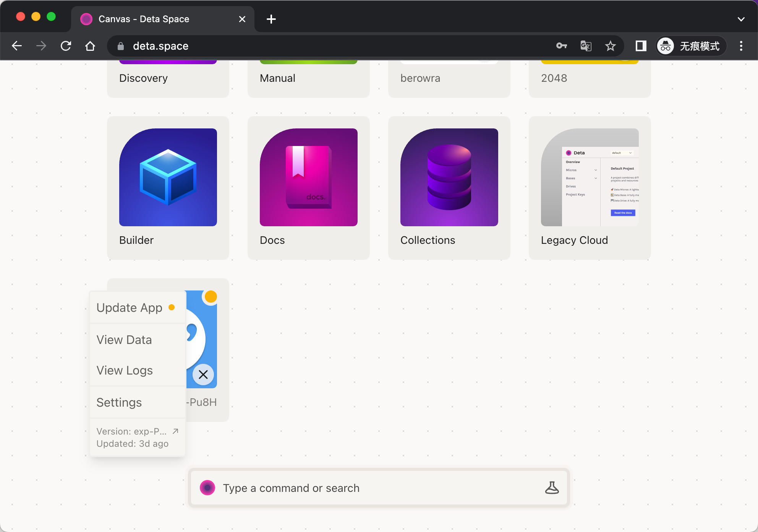Select Update App from context menu
The width and height of the screenshot is (758, 532).
click(x=130, y=308)
